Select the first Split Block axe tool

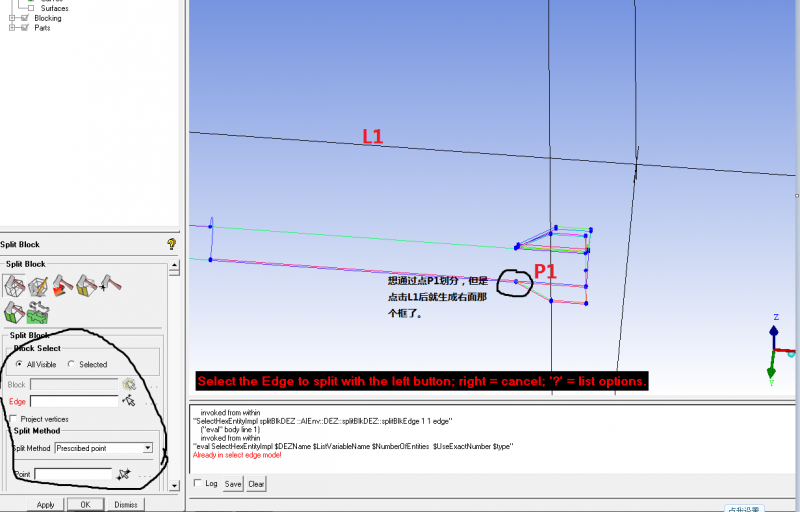point(14,286)
